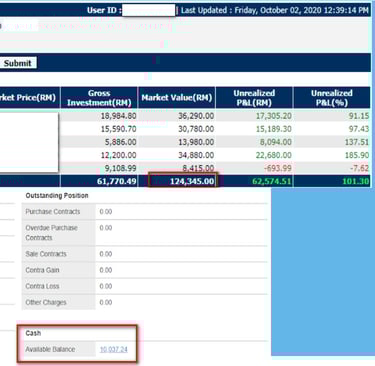Select the Gross Investment(RM) column header
The height and width of the screenshot is (366, 375).
99,98
